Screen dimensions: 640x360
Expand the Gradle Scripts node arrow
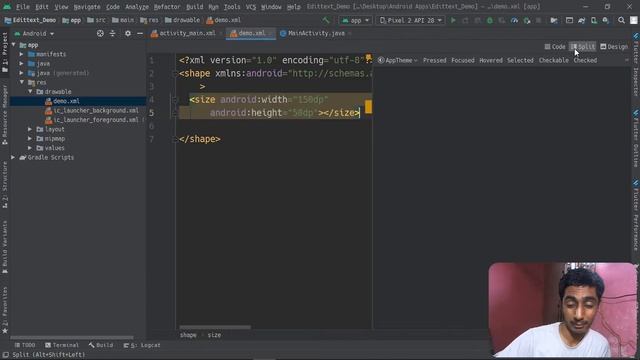point(13,157)
